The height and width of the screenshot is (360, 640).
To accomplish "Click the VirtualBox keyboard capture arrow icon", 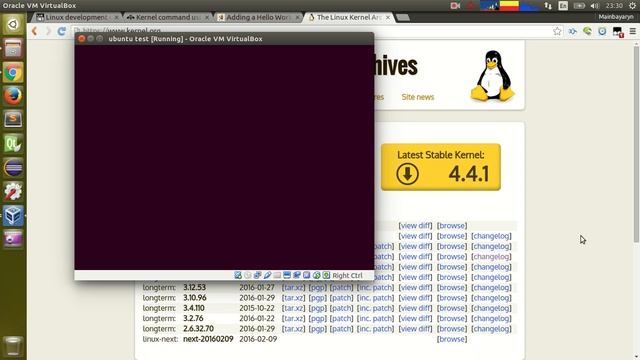I will coord(326,276).
